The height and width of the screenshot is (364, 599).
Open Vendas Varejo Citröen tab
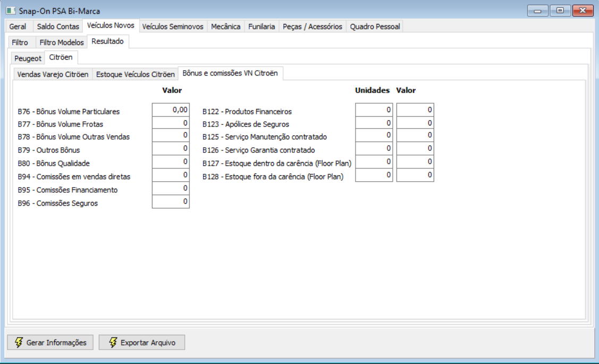tap(53, 74)
